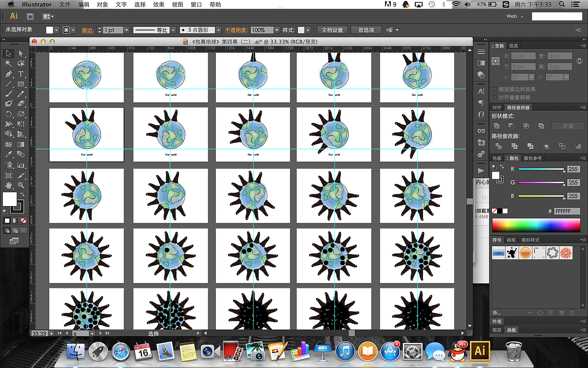
Task: Pick the Lasso tool
Action: [21, 63]
